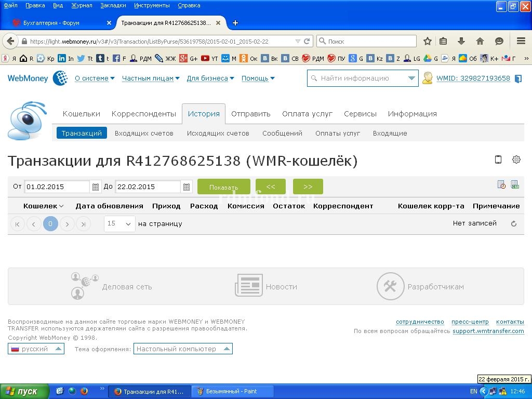
Task: Expand the Помощь menu
Action: (258, 78)
